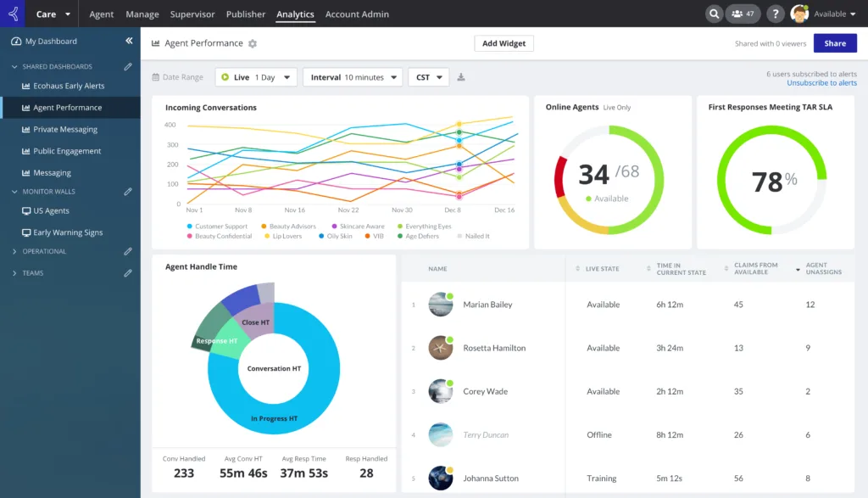Toggle Customer Support series in legend

click(217, 226)
